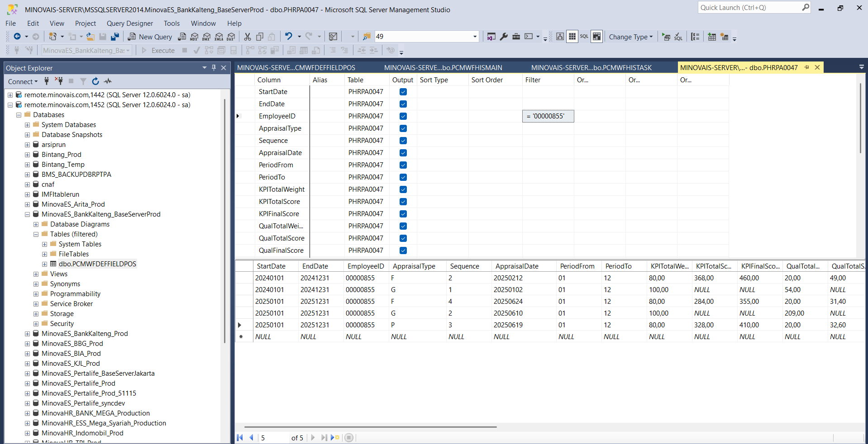Screen dimensions: 868x444
Task: Uncheck Output for KPITotalWeight column
Action: (403, 189)
